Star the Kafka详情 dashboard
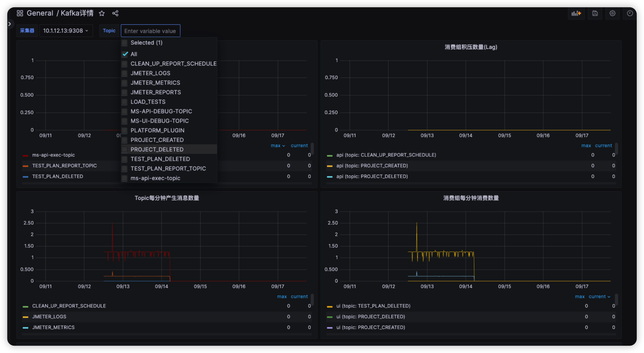 point(102,13)
